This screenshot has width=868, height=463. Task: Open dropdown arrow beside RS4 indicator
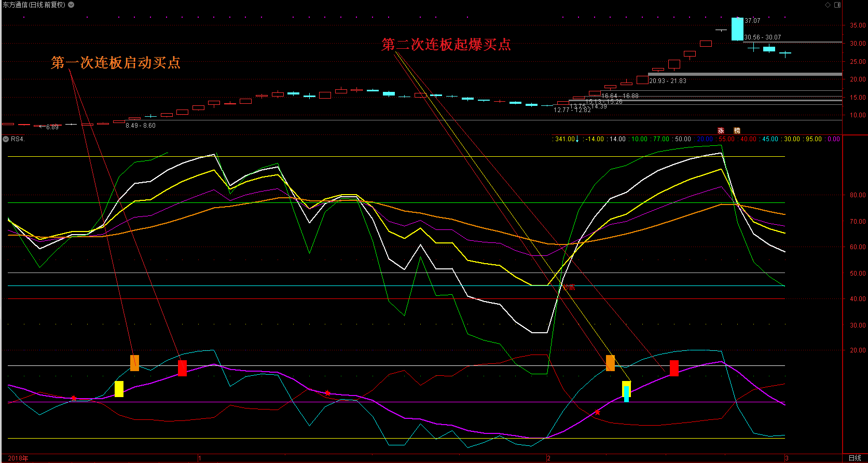coord(6,139)
